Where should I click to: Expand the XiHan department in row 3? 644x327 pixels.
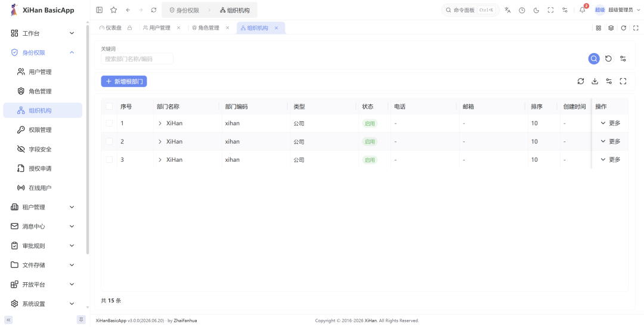(x=160, y=159)
